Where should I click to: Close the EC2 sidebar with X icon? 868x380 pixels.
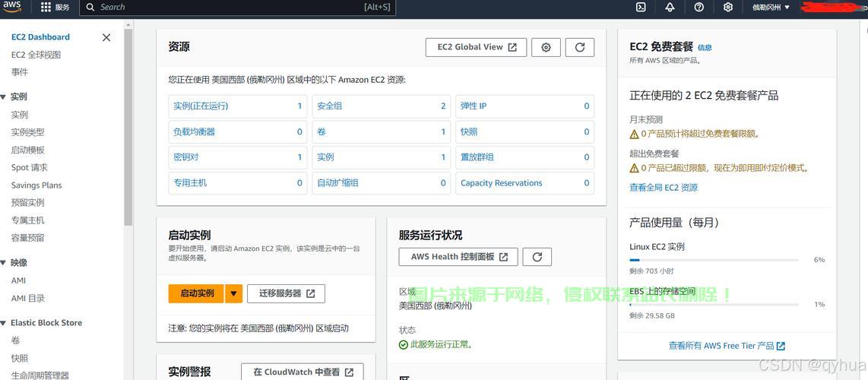point(106,37)
